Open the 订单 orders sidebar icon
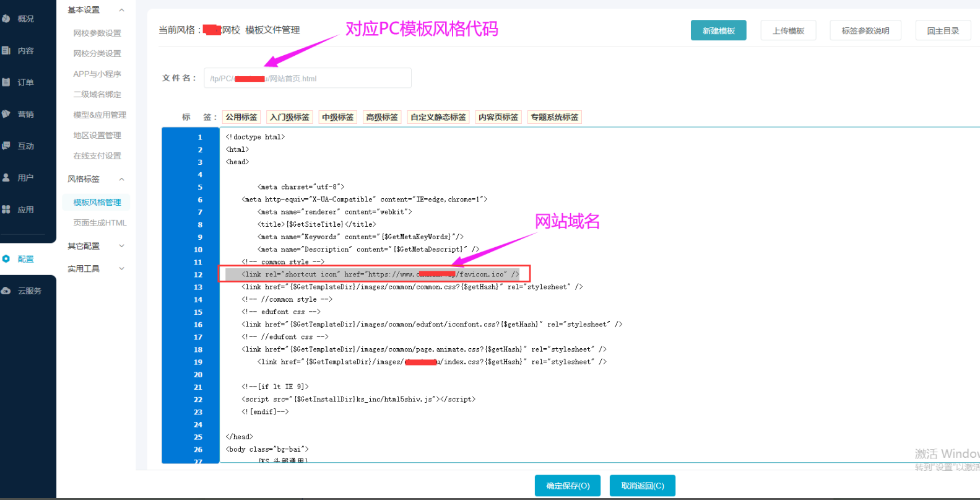The height and width of the screenshot is (500, 980). pyautogui.click(x=6, y=82)
